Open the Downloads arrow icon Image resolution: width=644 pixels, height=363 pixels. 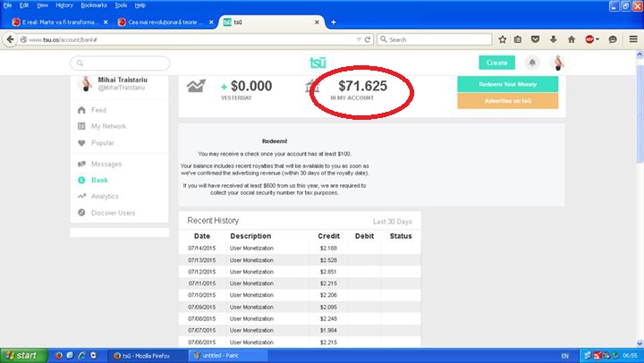[554, 39]
